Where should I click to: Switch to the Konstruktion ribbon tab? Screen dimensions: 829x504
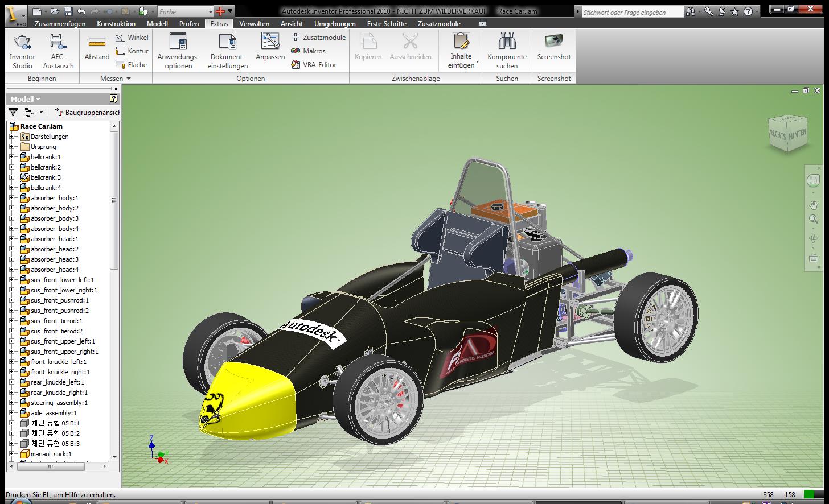pyautogui.click(x=116, y=24)
